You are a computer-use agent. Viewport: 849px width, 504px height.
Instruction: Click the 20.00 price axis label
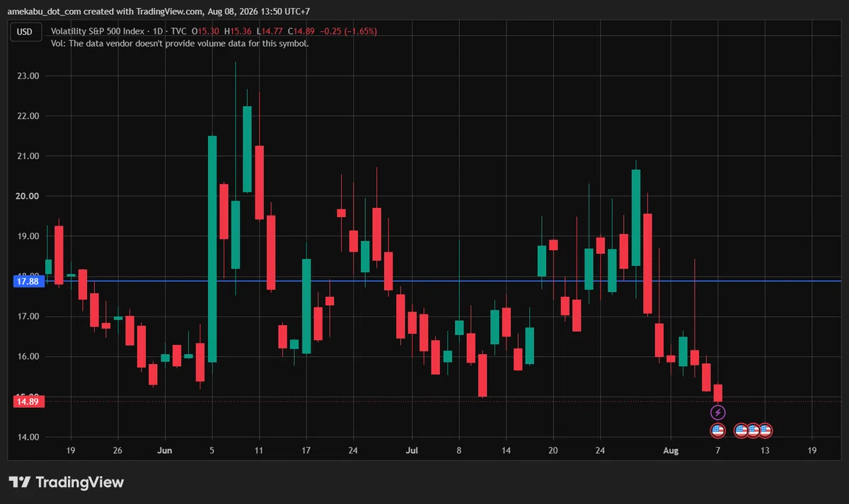coord(27,196)
